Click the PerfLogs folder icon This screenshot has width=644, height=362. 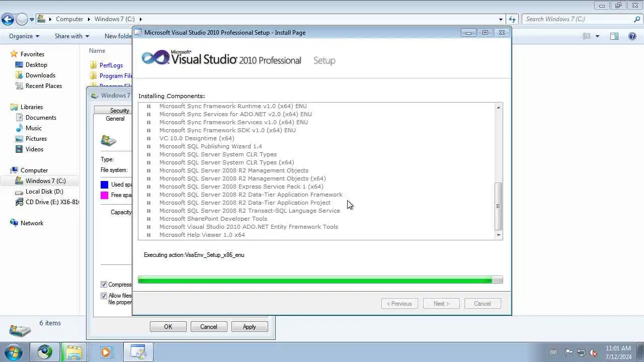tap(93, 65)
